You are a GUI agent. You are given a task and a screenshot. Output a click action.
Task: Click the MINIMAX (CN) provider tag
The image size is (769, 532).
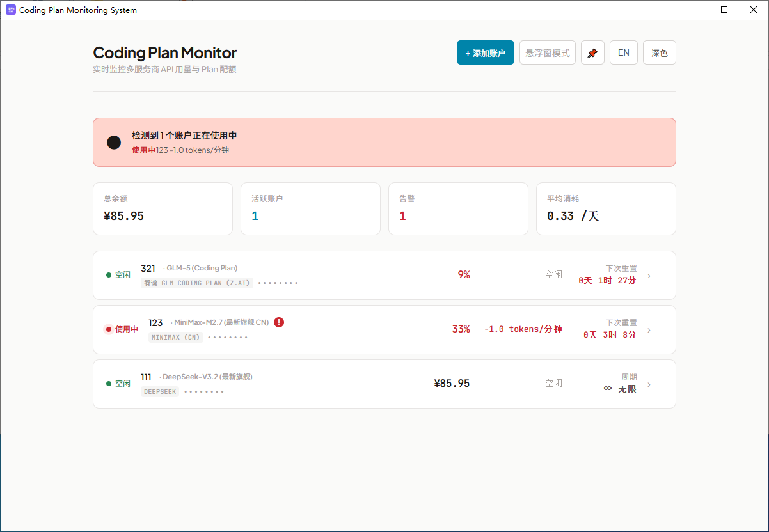[x=176, y=337]
